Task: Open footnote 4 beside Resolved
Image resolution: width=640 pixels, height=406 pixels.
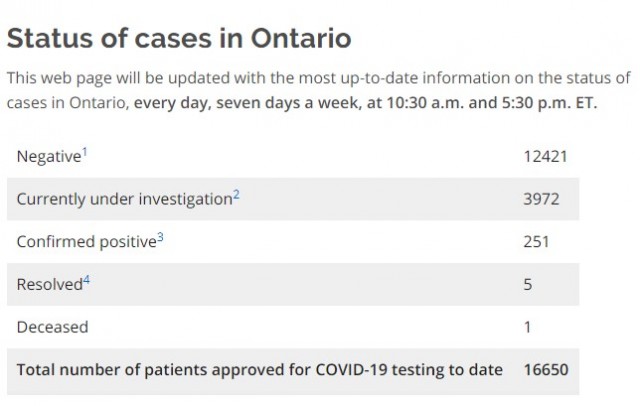Action: pos(87,280)
